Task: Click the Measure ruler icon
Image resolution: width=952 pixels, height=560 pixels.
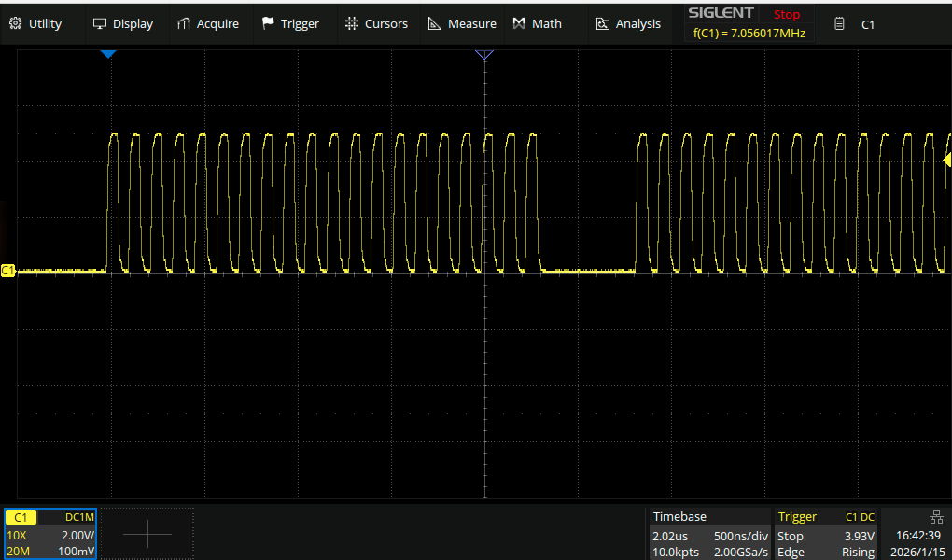Action: (435, 23)
